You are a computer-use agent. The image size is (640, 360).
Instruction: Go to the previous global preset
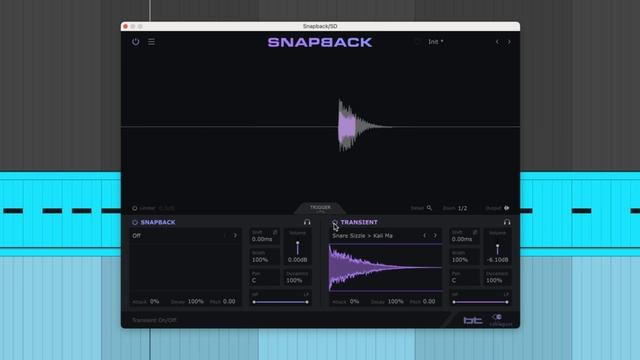tap(497, 42)
